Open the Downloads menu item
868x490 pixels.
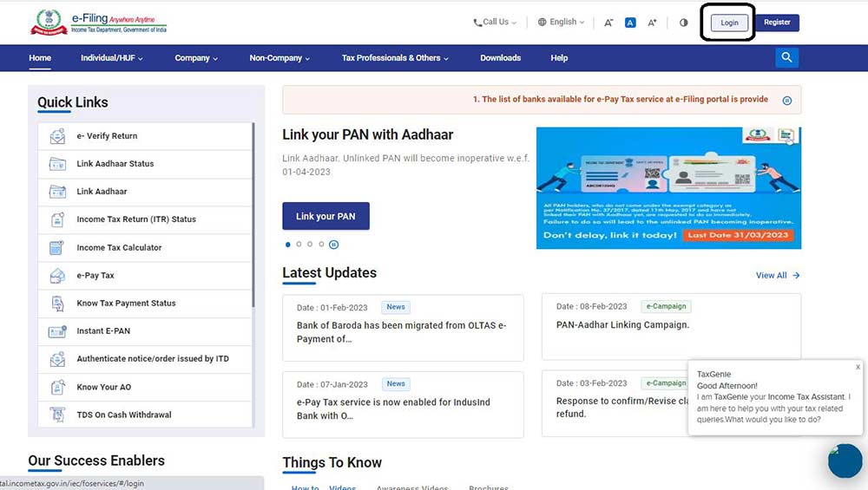click(x=500, y=58)
